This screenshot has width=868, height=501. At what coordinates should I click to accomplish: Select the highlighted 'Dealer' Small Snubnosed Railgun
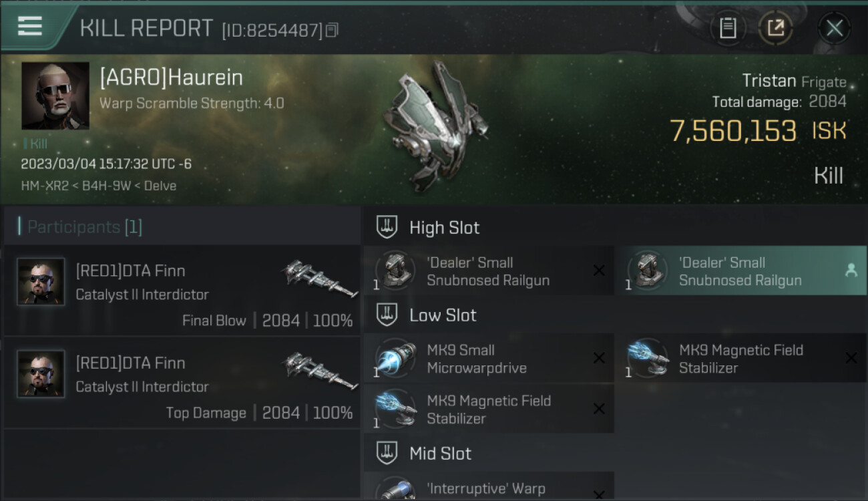point(740,271)
